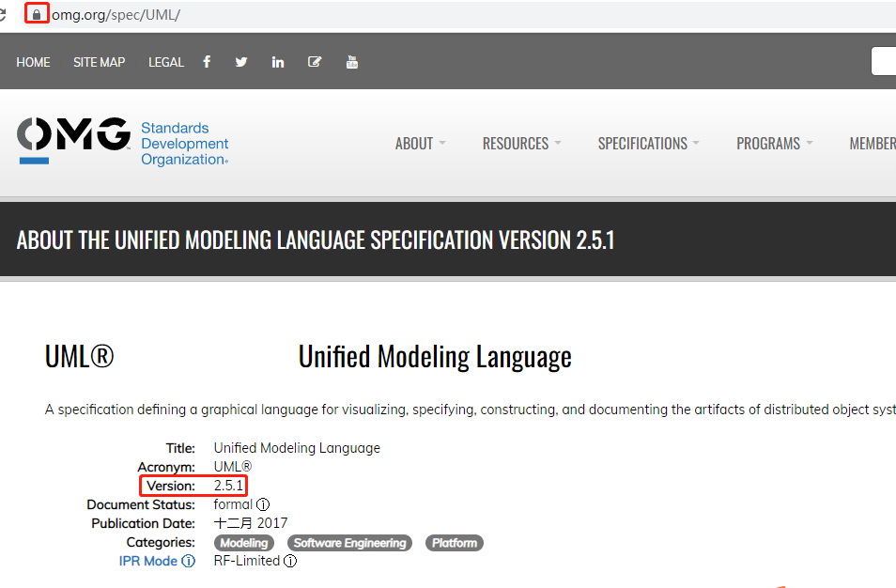Click the document status 'formal' text

pyautogui.click(x=233, y=504)
